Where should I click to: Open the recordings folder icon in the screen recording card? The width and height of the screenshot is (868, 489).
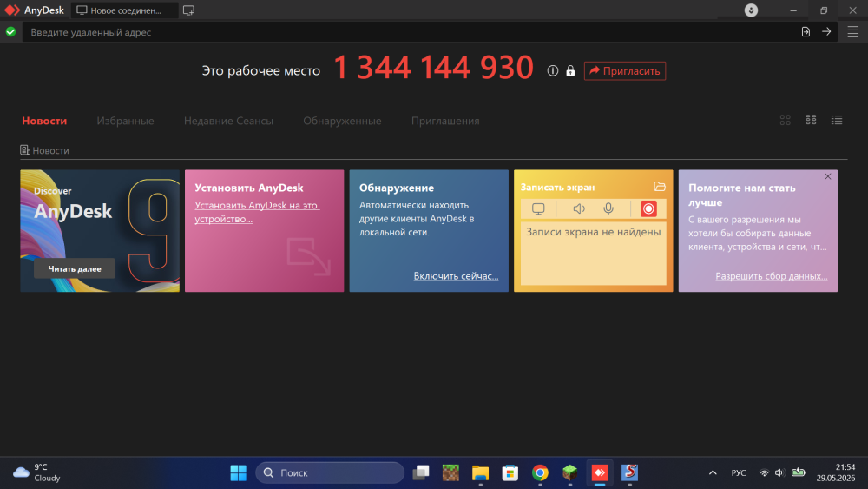point(660,187)
